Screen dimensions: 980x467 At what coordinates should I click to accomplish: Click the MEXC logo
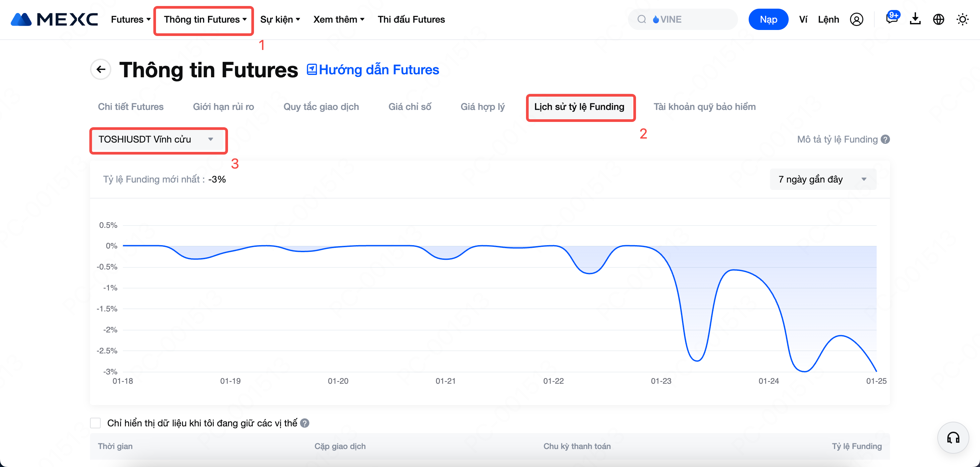tap(54, 19)
